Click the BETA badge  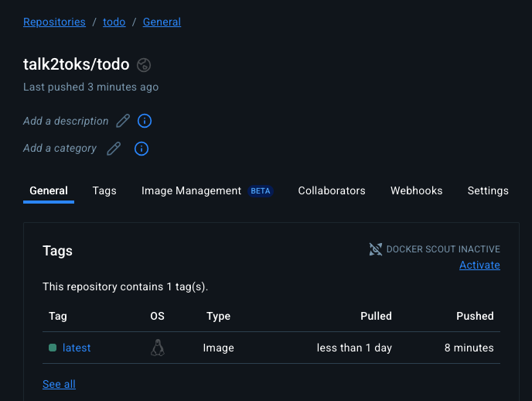(x=261, y=191)
